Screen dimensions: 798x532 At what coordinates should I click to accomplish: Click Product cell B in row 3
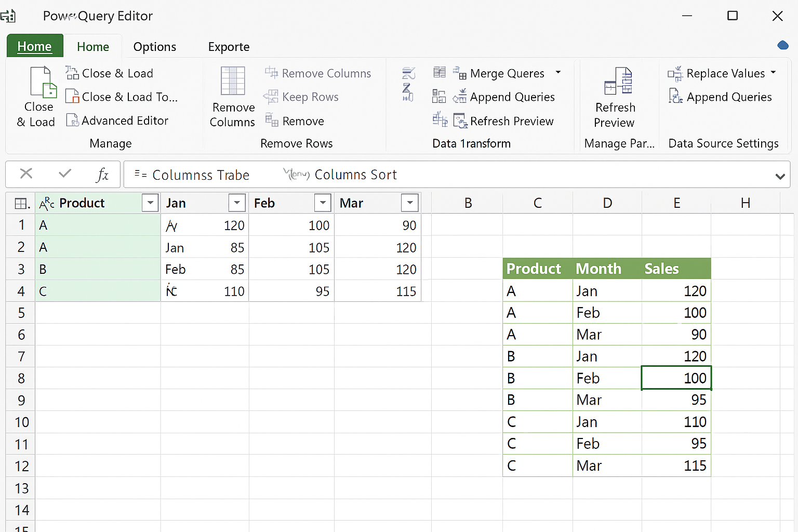click(98, 269)
